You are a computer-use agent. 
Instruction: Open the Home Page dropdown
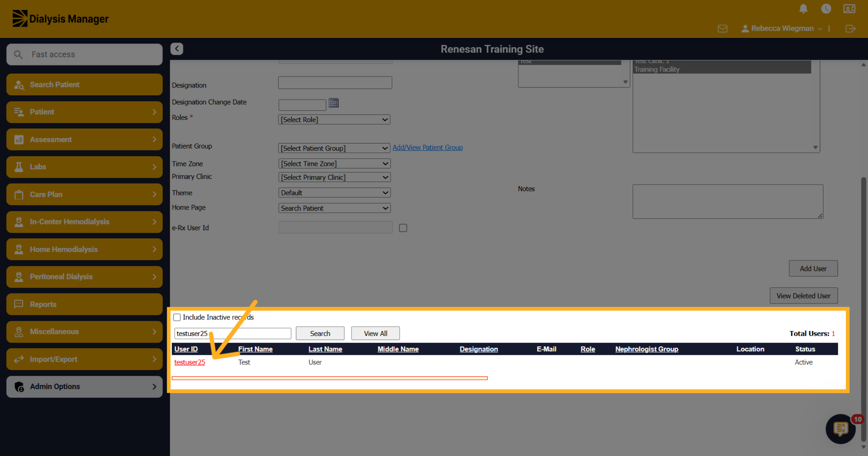pyautogui.click(x=334, y=208)
